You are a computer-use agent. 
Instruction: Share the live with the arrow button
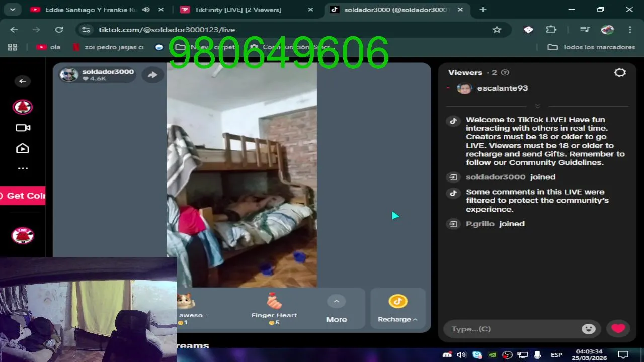(x=152, y=75)
